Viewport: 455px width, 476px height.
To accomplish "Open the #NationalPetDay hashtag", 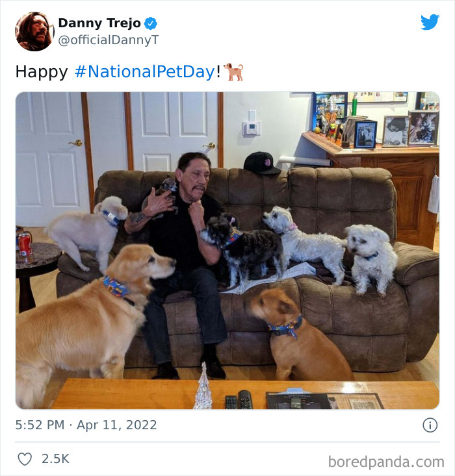I will coord(145,72).
